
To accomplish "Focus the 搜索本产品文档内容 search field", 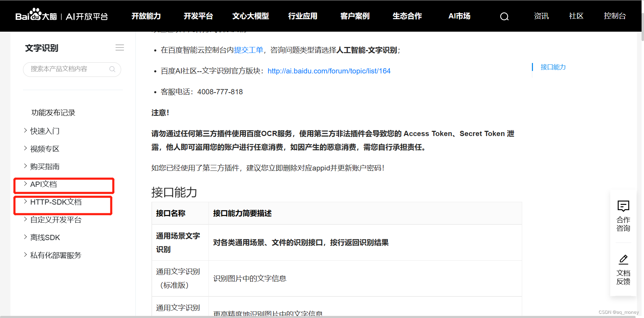I will 72,69.
